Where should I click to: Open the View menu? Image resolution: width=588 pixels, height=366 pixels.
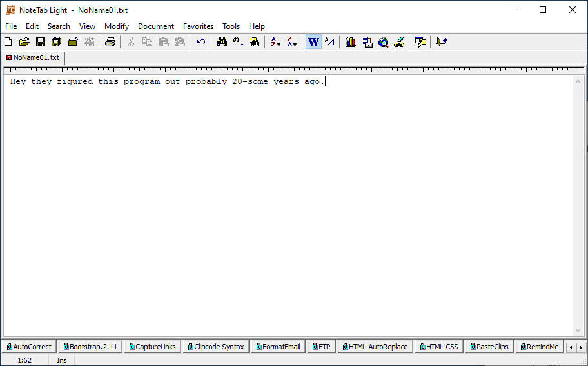pyautogui.click(x=87, y=26)
